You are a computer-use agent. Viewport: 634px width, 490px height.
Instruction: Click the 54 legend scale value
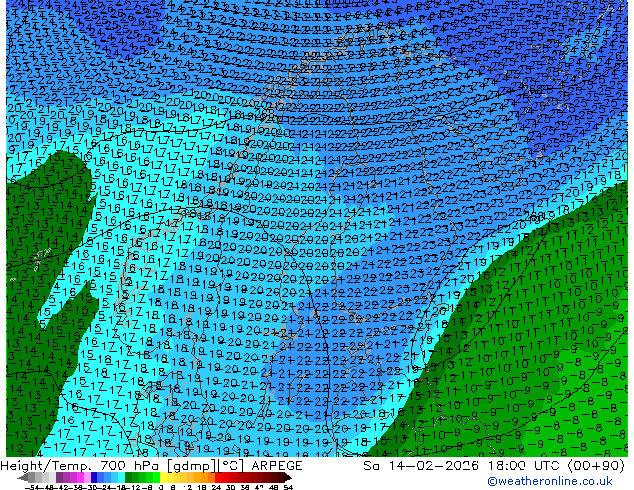click(x=288, y=488)
